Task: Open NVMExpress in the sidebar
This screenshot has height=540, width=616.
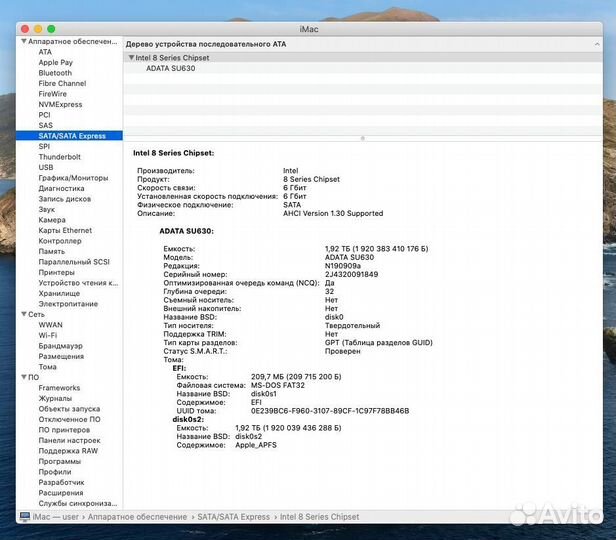Action: 60,104
